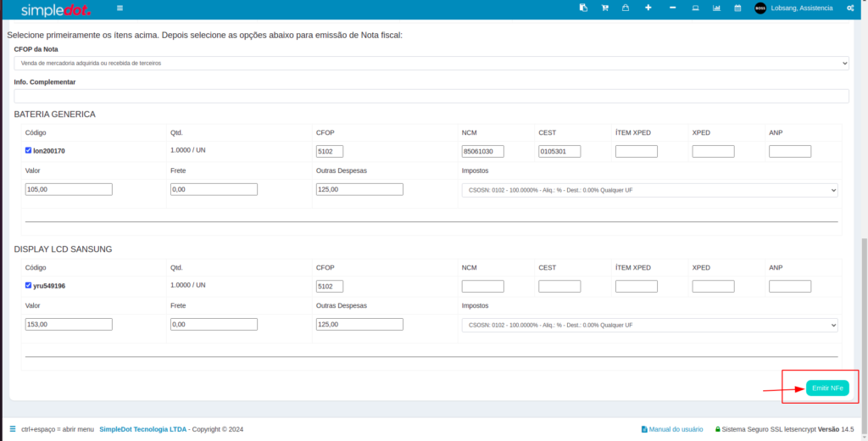Open the Manual do usuário link

tap(676, 429)
